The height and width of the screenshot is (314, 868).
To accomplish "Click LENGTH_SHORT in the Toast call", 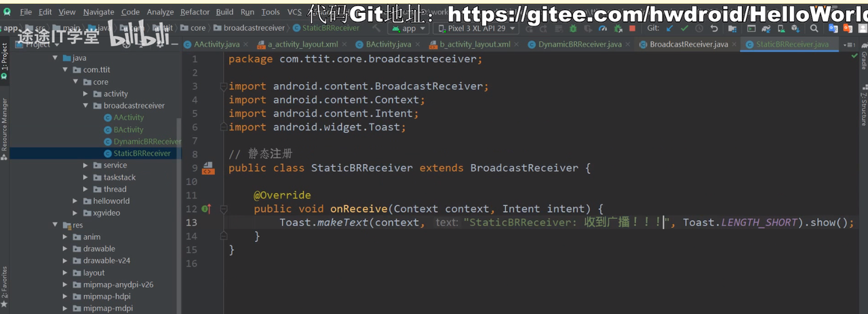I will [759, 222].
